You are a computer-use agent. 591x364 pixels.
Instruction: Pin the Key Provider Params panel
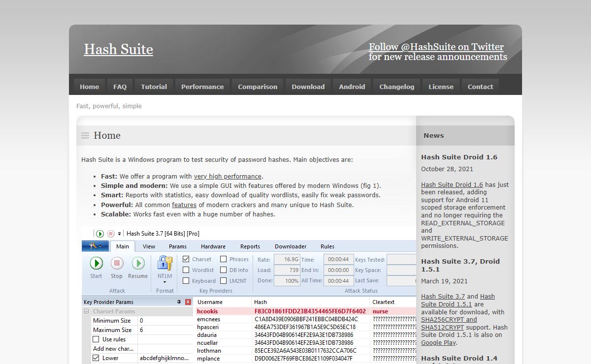(179, 302)
